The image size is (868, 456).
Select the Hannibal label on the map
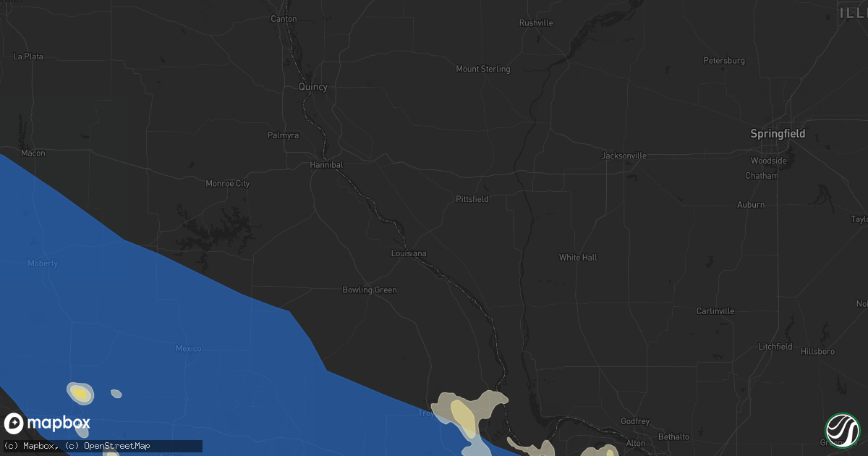tap(327, 165)
